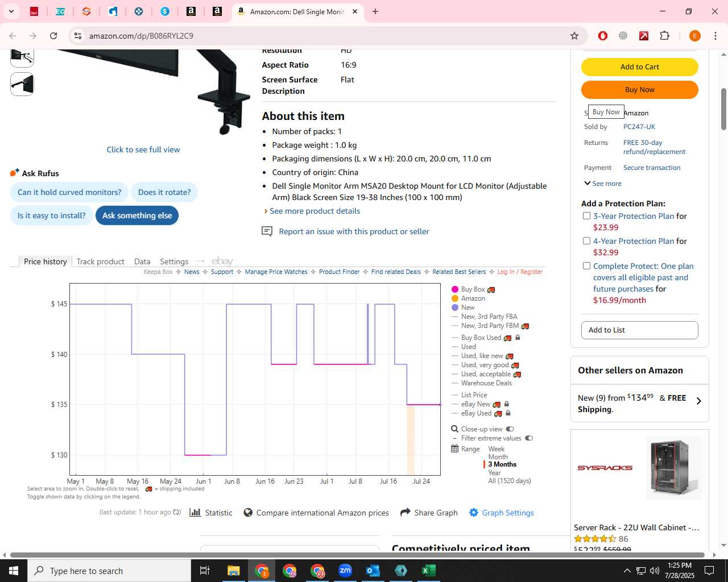Click the orange Buy Now button

[x=639, y=90]
